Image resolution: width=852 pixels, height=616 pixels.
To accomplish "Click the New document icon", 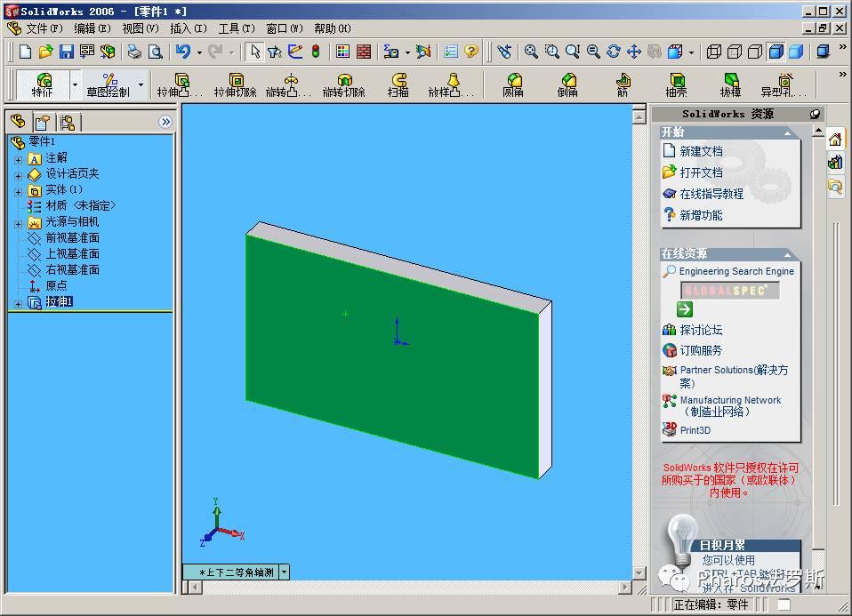I will [25, 52].
